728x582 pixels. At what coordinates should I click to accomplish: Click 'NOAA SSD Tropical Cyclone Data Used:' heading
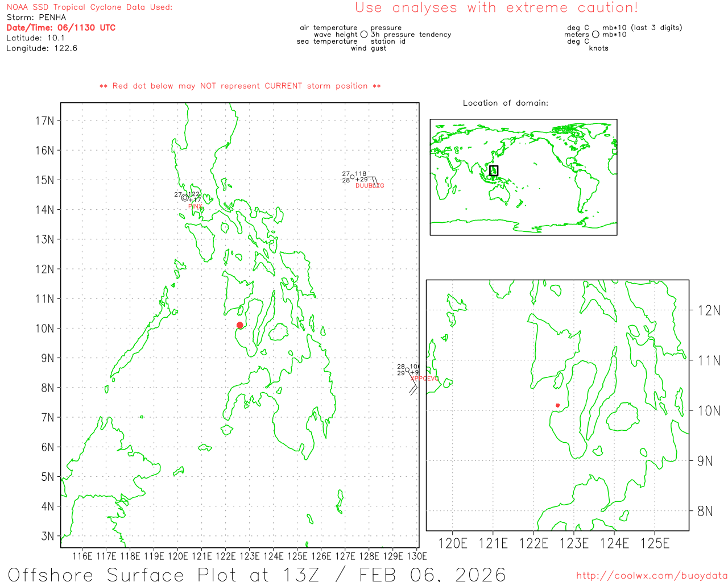point(89,7)
